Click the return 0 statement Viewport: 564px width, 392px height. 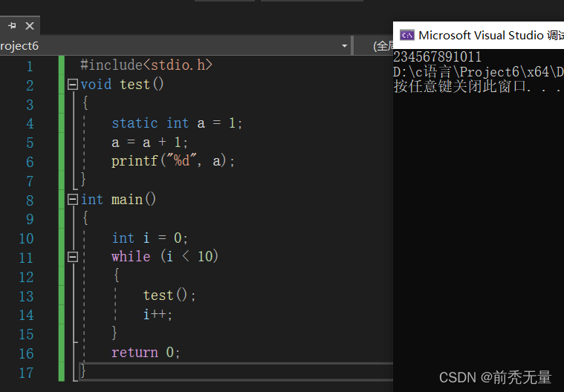click(146, 353)
